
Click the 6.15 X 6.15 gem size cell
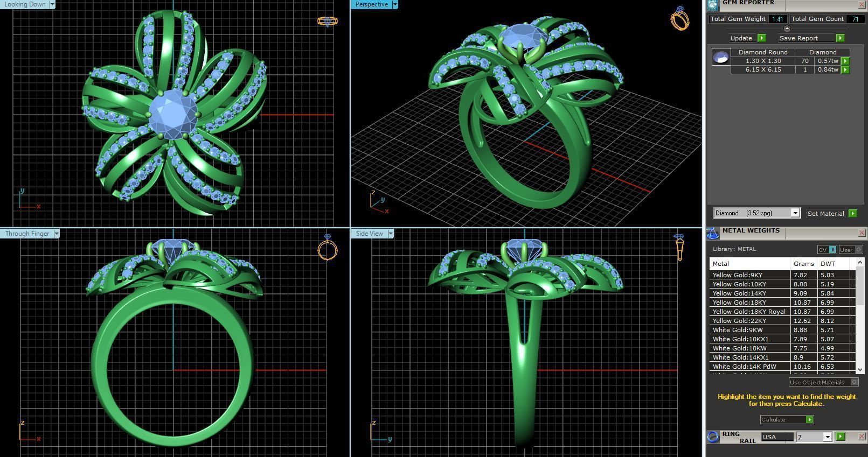tap(763, 70)
